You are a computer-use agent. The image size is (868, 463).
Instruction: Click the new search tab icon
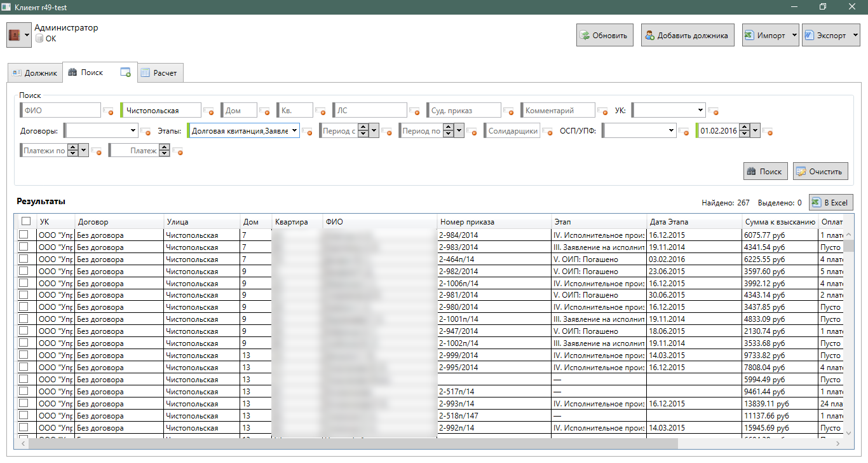pyautogui.click(x=126, y=73)
